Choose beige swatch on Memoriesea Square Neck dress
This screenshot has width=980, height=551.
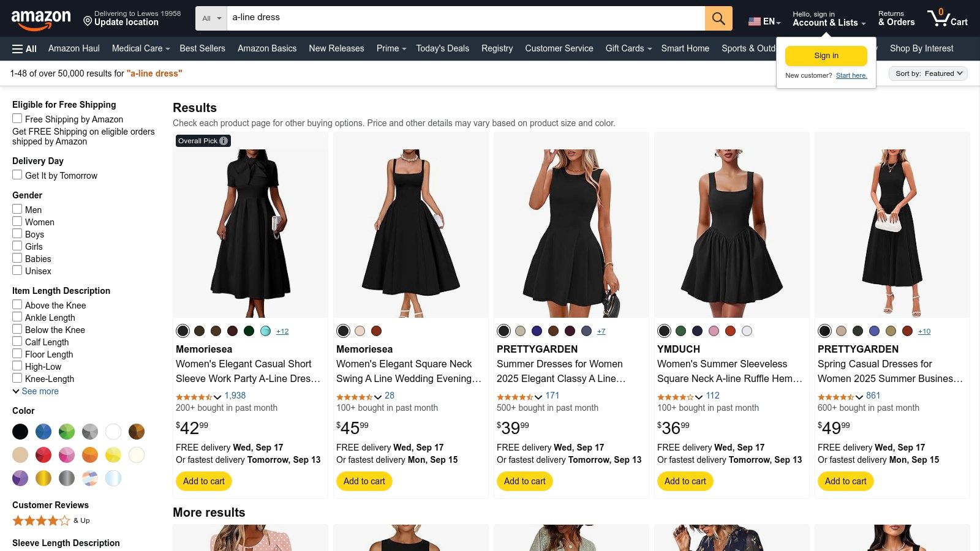click(360, 331)
